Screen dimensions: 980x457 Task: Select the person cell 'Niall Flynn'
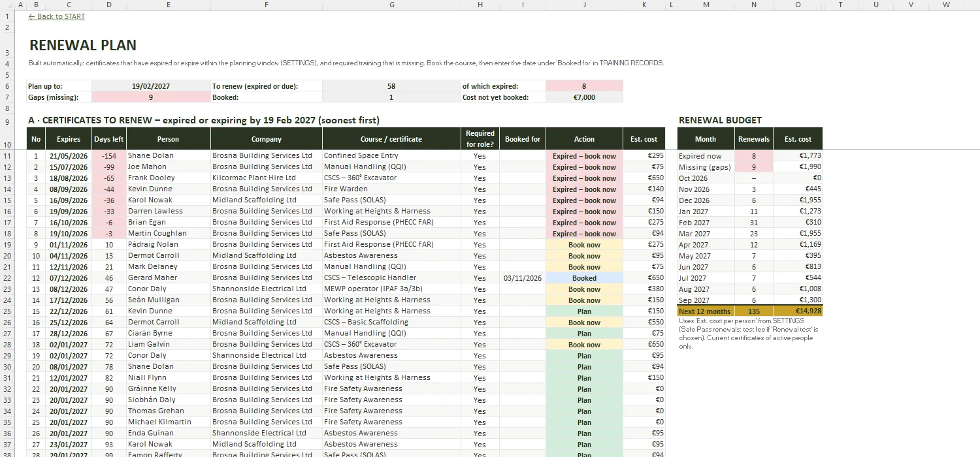click(169, 377)
